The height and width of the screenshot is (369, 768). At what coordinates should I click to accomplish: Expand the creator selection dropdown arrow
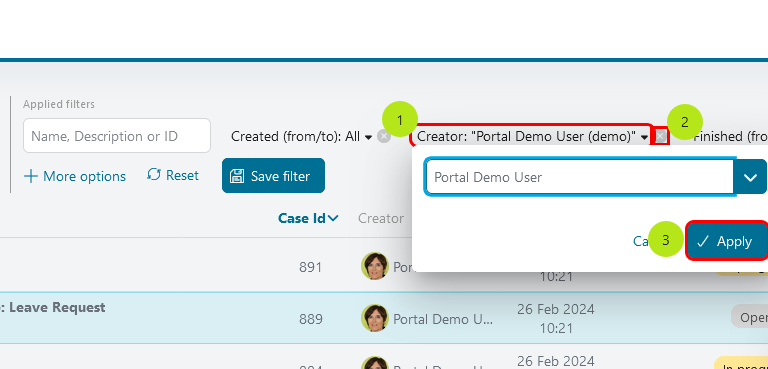(x=750, y=177)
